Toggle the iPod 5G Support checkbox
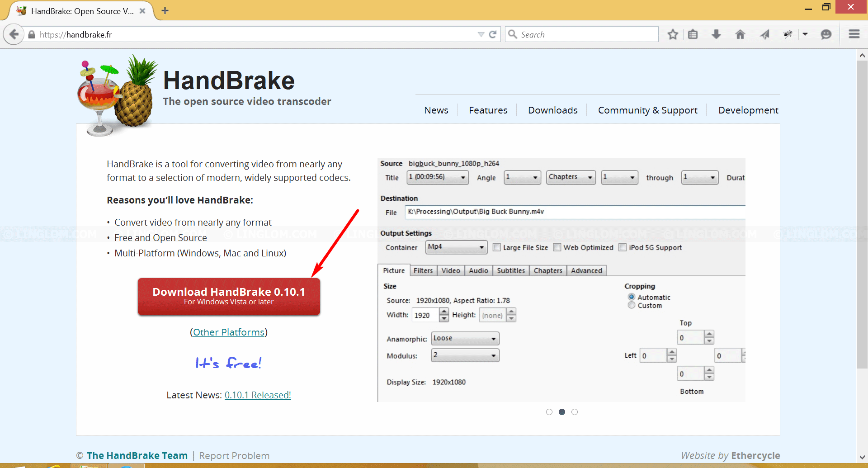The width and height of the screenshot is (868, 468). [623, 247]
